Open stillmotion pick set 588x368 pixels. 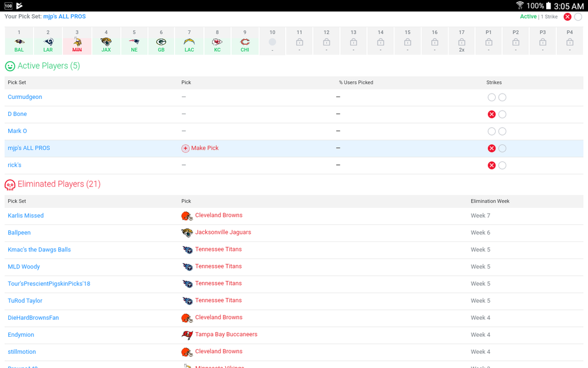(22, 352)
